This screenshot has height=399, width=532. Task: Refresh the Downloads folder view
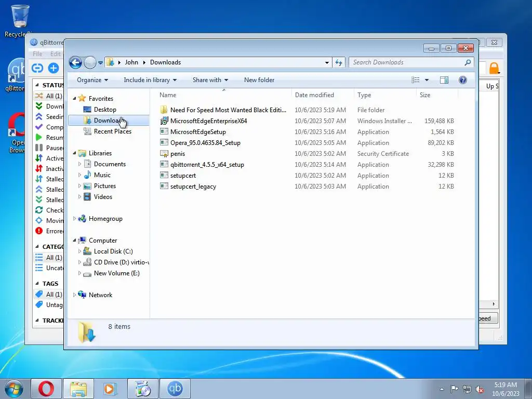[339, 62]
